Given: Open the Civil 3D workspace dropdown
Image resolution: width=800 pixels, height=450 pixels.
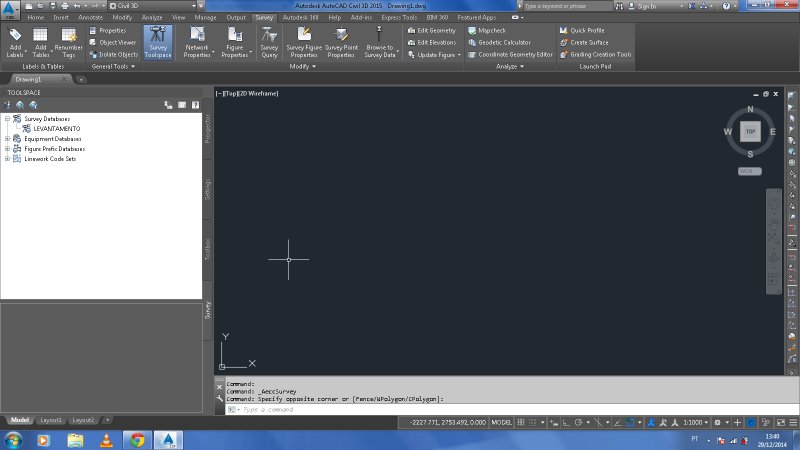Looking at the screenshot, I should [x=140, y=6].
